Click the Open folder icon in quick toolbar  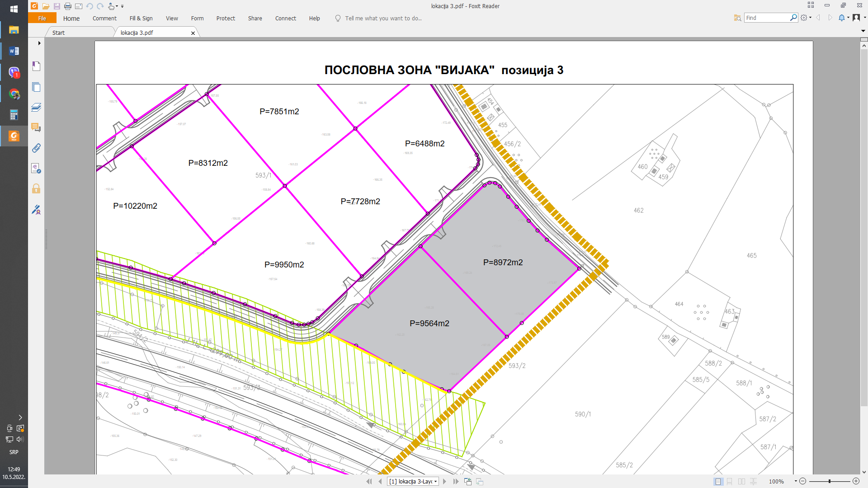46,6
